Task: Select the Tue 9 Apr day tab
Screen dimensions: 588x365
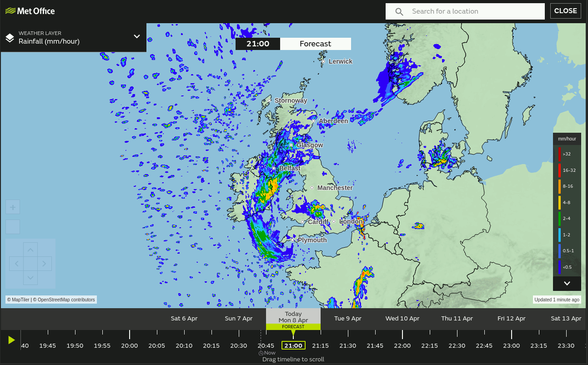Action: coord(348,318)
